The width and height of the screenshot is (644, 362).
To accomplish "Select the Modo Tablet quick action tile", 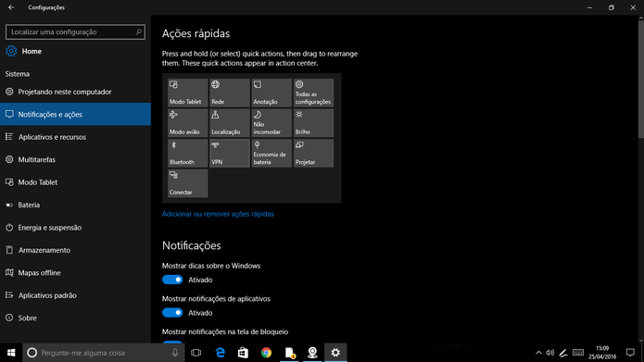I will [x=188, y=93].
